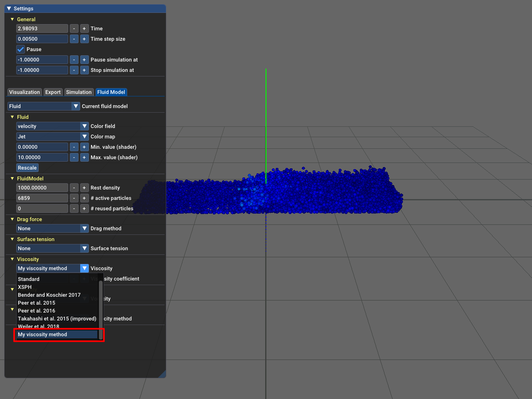Open the Drag method dropdown
The image size is (532, 399).
[52, 229]
